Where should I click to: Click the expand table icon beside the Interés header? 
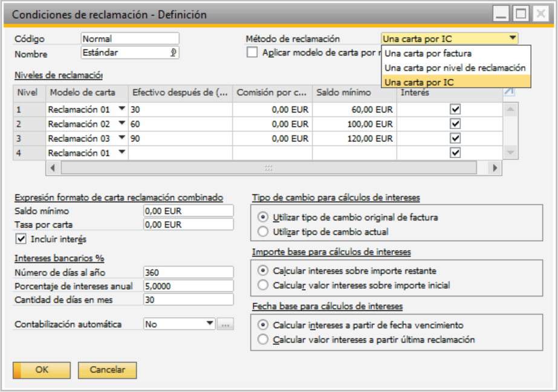click(x=510, y=92)
